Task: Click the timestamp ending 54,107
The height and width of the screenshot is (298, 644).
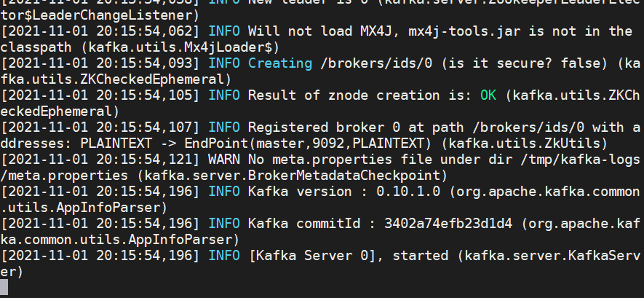Action: [100, 128]
